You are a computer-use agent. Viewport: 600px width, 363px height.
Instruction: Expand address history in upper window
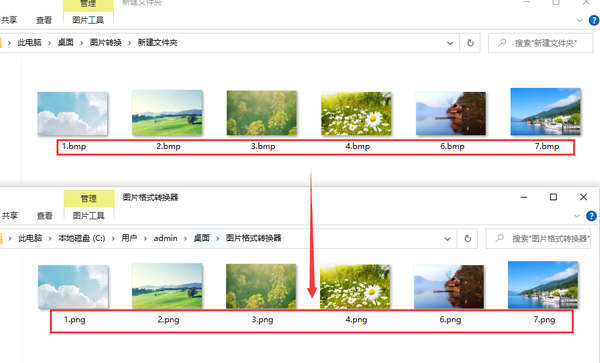pyautogui.click(x=450, y=43)
